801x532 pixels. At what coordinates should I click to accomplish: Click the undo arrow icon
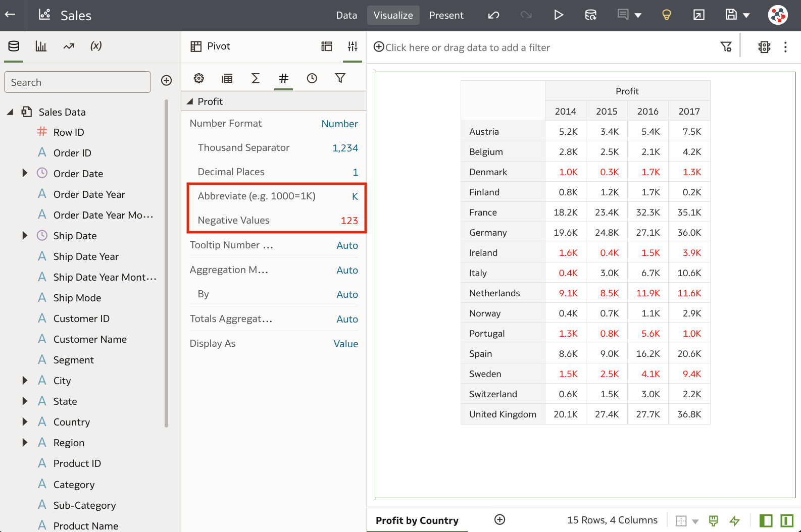[x=493, y=15]
